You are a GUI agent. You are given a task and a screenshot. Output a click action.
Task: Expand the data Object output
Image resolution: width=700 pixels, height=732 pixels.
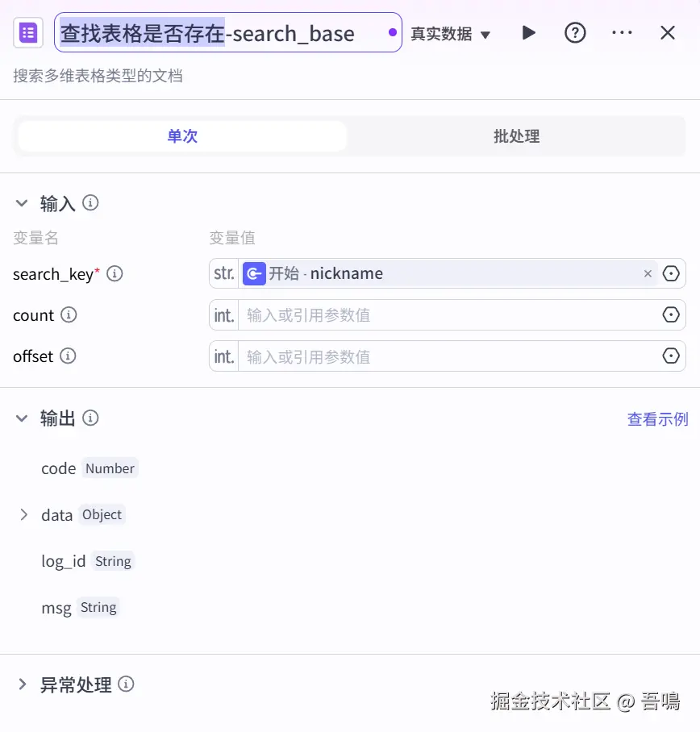pyautogui.click(x=24, y=514)
